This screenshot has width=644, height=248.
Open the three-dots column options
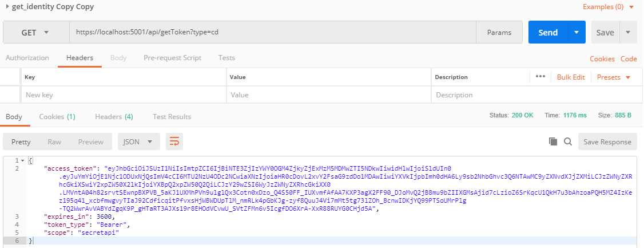[x=540, y=77]
